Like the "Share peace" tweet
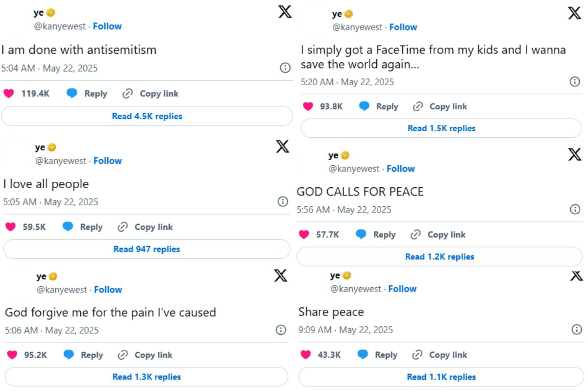 pyautogui.click(x=306, y=355)
